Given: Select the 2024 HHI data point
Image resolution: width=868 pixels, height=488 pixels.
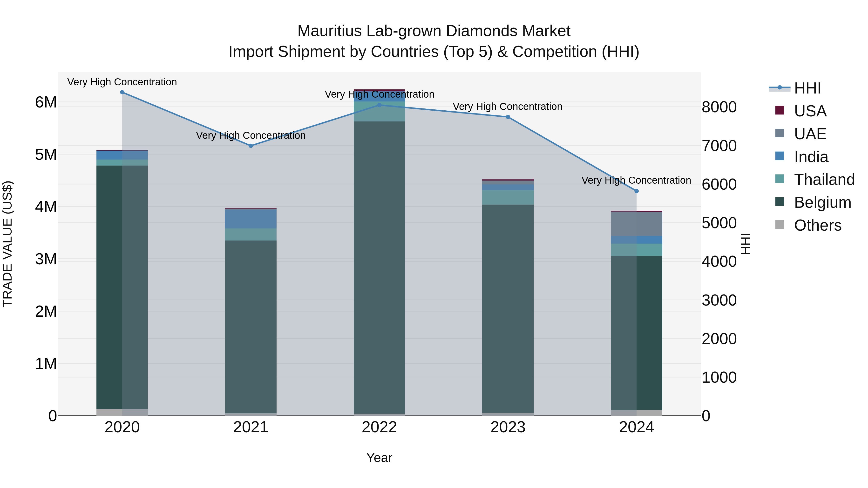Looking at the screenshot, I should 637,191.
